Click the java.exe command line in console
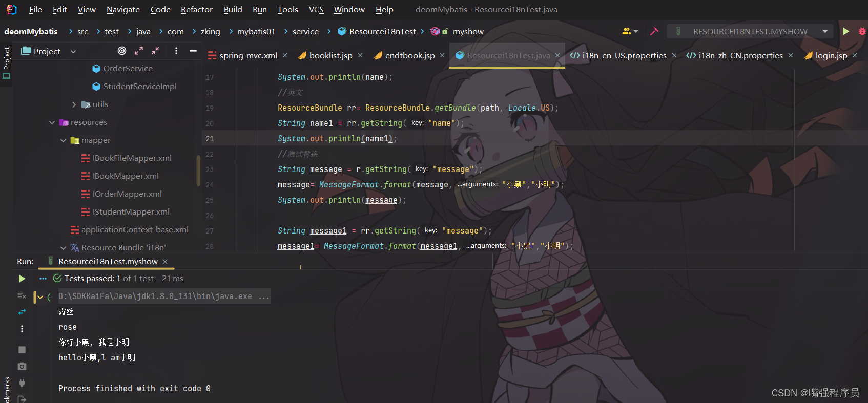The width and height of the screenshot is (868, 403). pos(163,296)
